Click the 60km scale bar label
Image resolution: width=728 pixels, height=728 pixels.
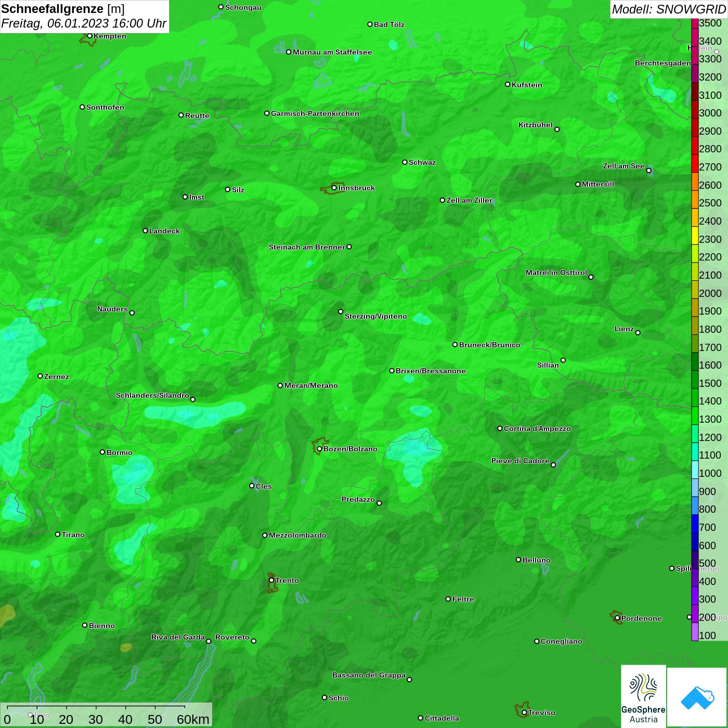[193, 719]
